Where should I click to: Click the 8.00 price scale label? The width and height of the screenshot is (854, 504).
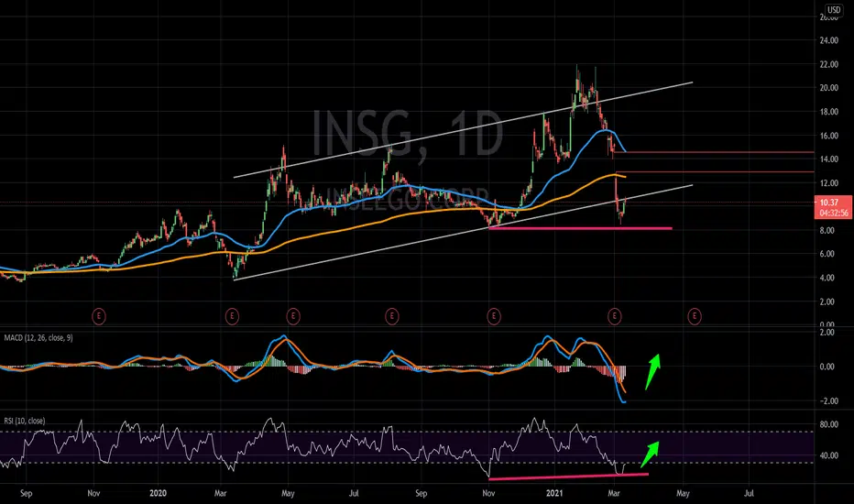click(827, 231)
